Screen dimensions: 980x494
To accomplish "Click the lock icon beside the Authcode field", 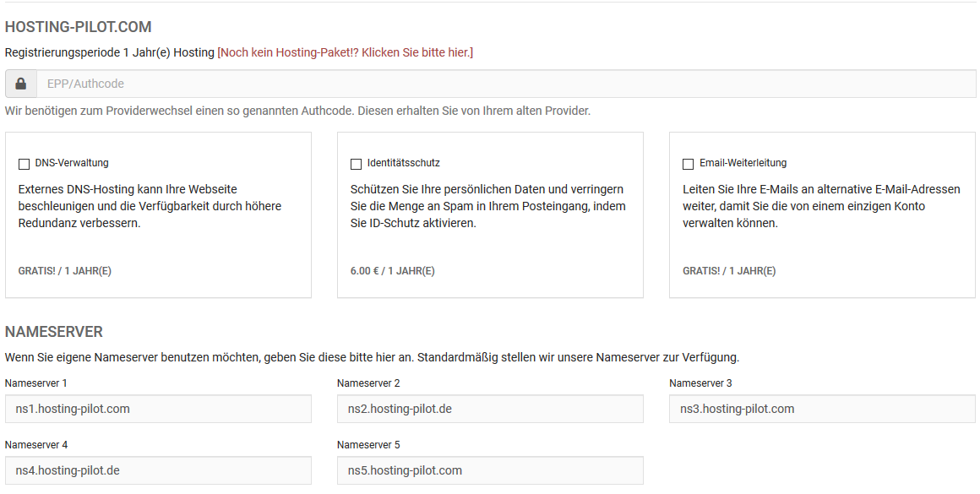I will (20, 84).
